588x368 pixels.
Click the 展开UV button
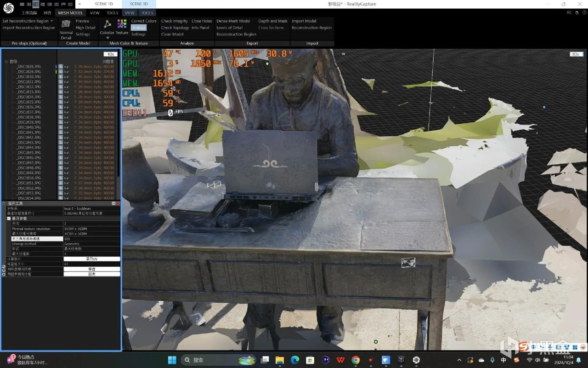tap(92, 259)
